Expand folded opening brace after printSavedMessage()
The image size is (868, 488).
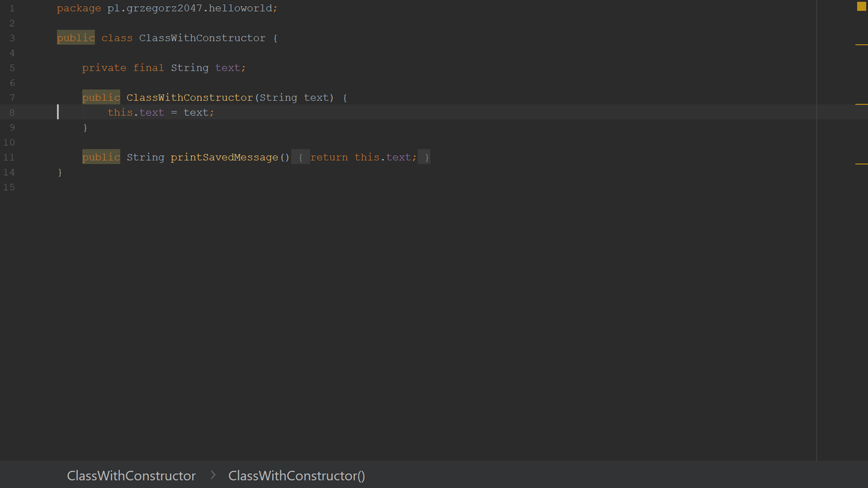[x=300, y=157]
